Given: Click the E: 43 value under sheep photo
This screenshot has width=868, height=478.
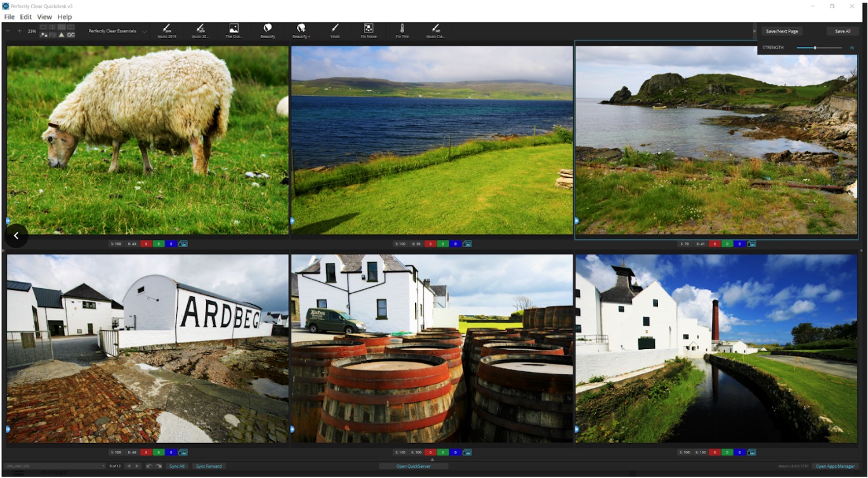Looking at the screenshot, I should 132,244.
